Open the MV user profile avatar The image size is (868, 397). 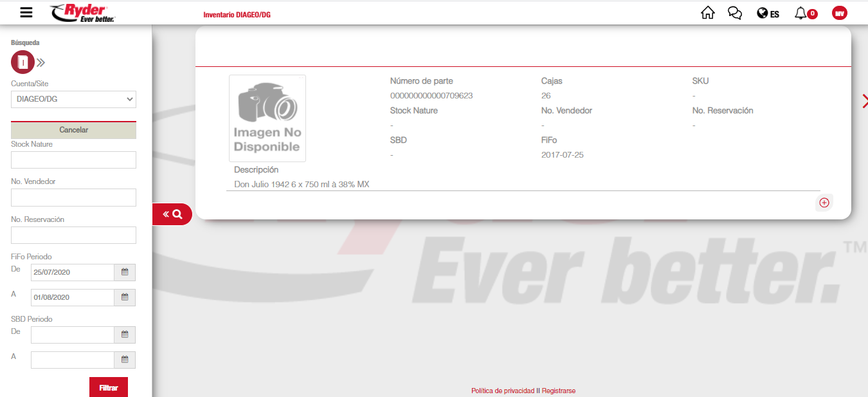coord(840,13)
